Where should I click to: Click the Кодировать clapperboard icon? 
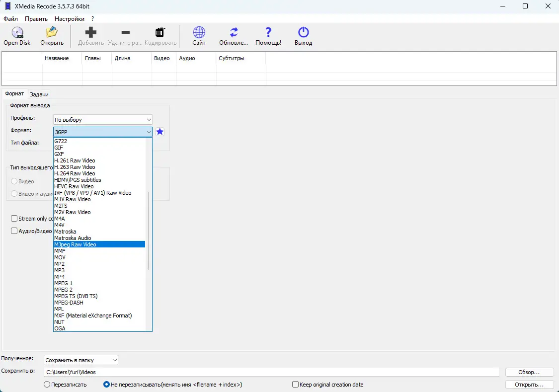click(160, 32)
